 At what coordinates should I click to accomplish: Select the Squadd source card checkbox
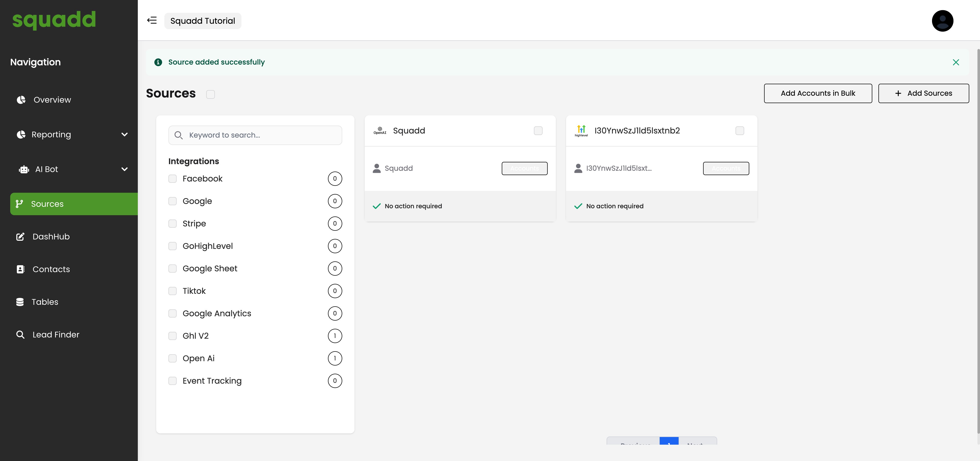coord(538,131)
